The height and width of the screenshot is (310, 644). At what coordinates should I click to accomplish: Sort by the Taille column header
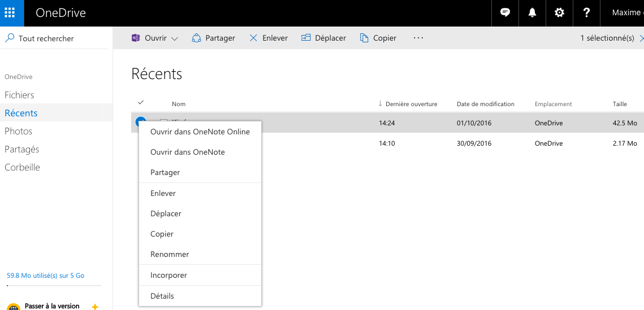click(x=620, y=104)
